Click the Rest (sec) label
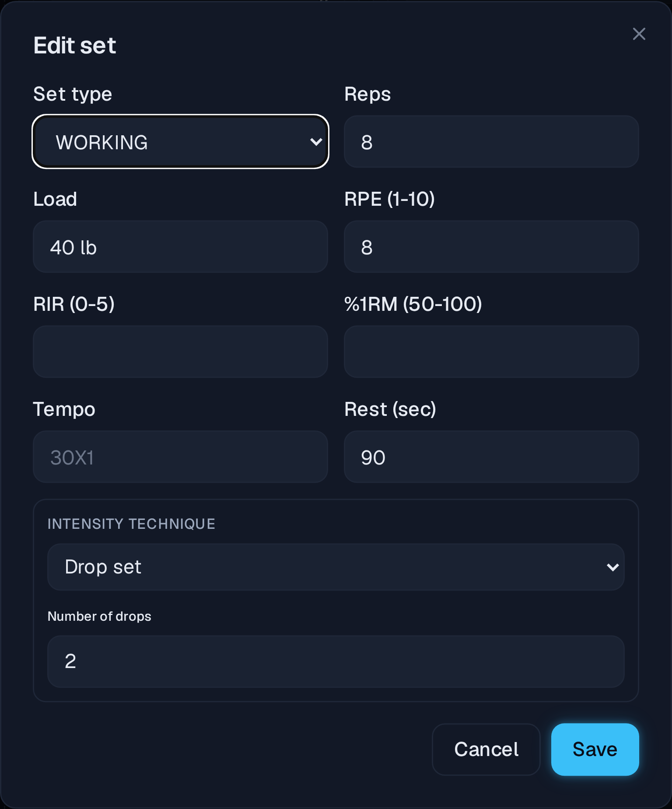Viewport: 672px width, 809px height. tap(390, 410)
